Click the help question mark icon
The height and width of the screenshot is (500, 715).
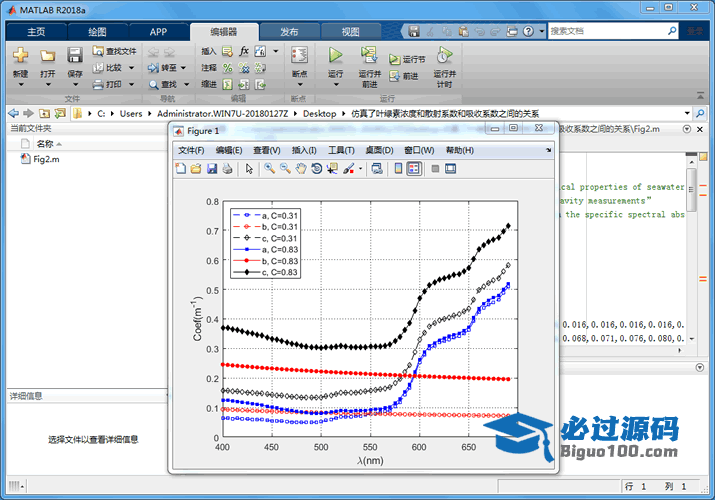click(528, 31)
